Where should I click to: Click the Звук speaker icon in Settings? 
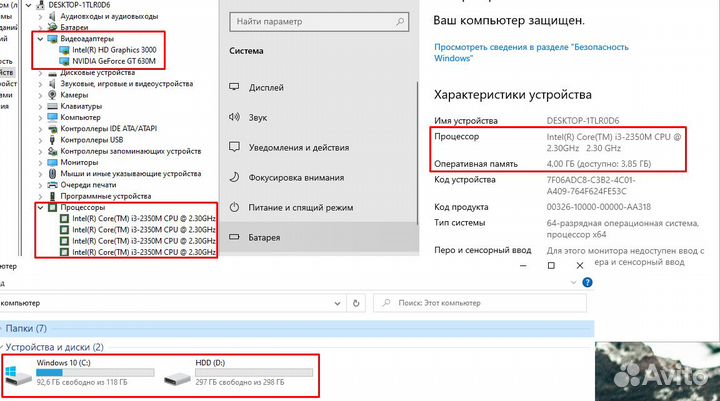(x=234, y=117)
